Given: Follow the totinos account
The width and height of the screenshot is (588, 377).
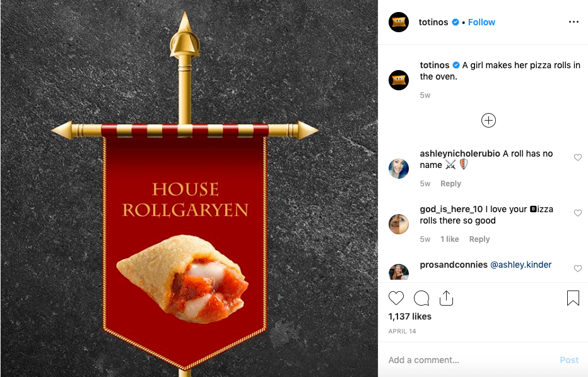Looking at the screenshot, I should [481, 22].
